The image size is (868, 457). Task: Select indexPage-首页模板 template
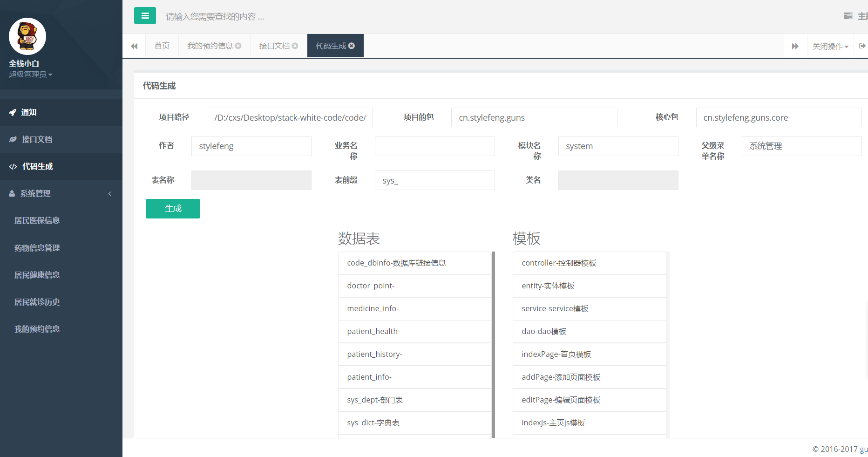[589, 355]
